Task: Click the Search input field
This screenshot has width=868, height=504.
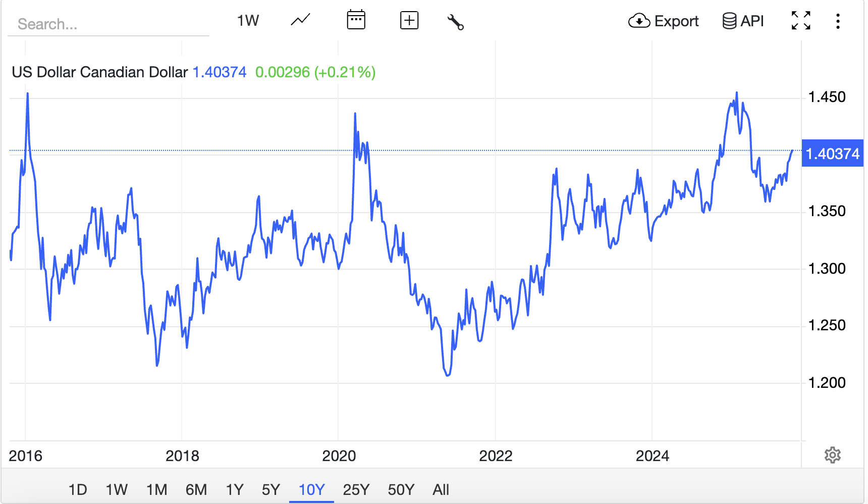Action: click(x=108, y=24)
